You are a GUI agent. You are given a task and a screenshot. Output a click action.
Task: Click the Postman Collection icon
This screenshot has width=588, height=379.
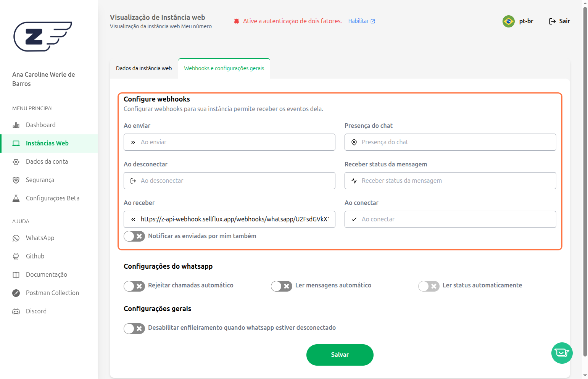pyautogui.click(x=16, y=293)
